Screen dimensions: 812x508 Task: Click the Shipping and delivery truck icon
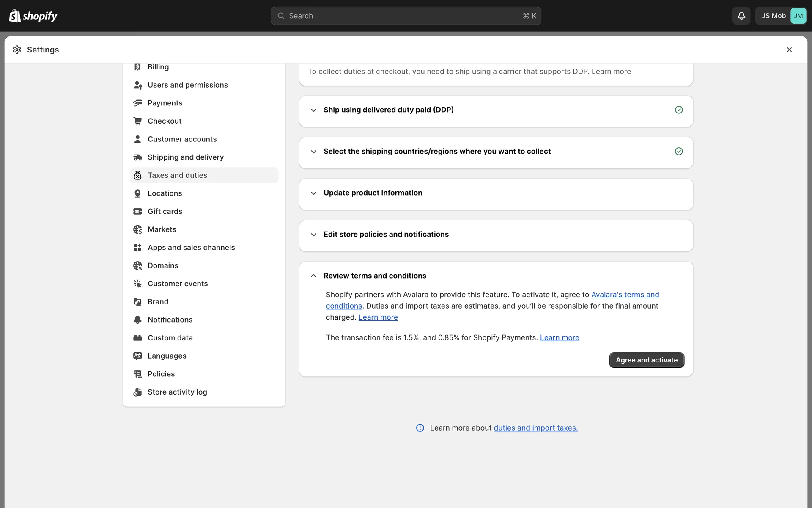(x=137, y=157)
